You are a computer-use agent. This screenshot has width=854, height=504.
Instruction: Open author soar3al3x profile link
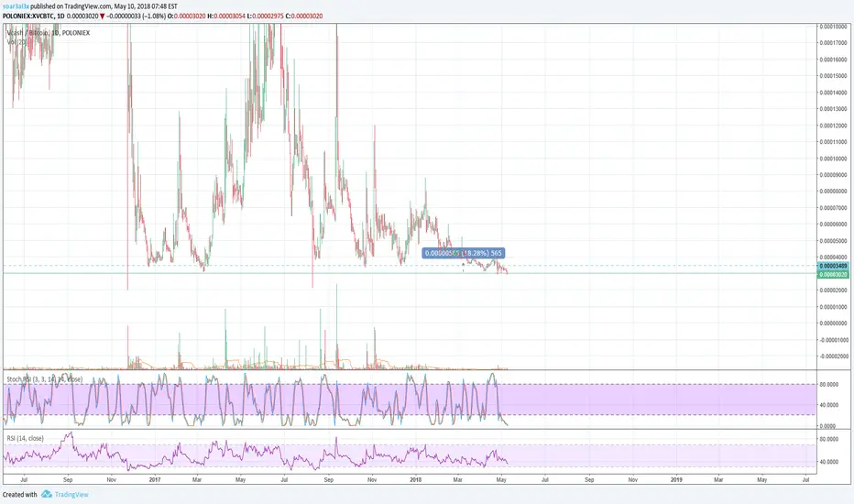pyautogui.click(x=16, y=6)
